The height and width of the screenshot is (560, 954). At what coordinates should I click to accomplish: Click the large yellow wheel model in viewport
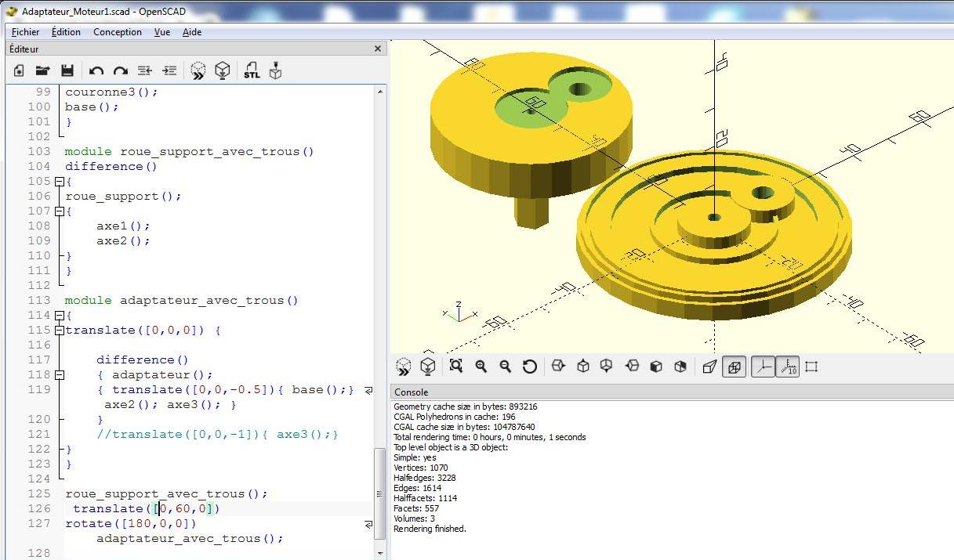714,235
